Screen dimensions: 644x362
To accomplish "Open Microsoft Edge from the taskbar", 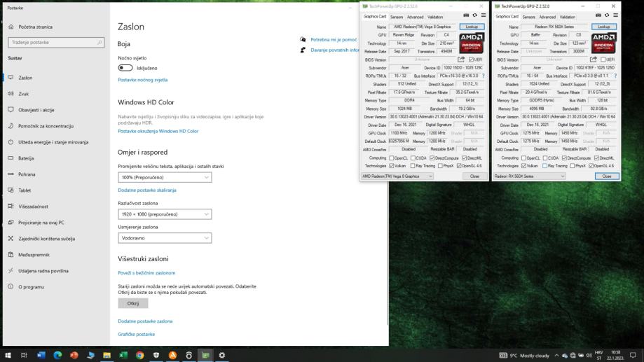I will click(57, 355).
